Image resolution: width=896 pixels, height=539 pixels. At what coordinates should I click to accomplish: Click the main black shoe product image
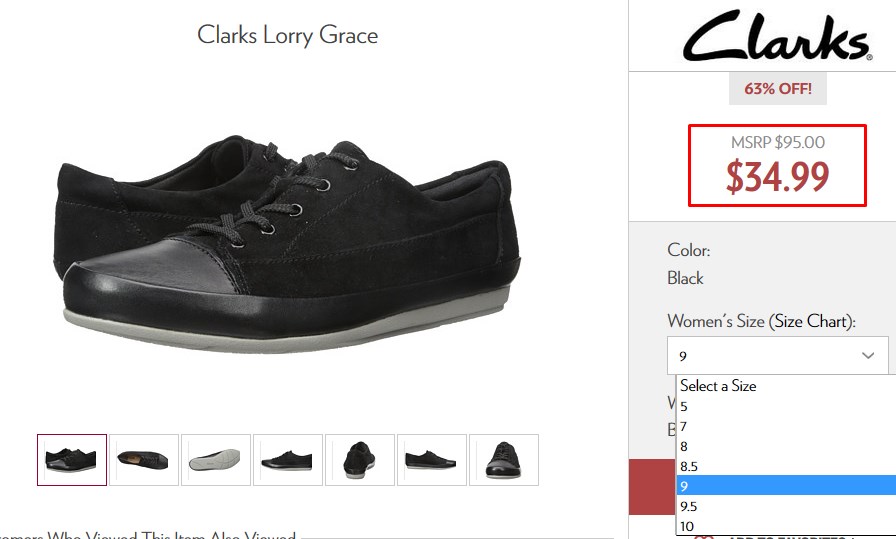[287, 244]
